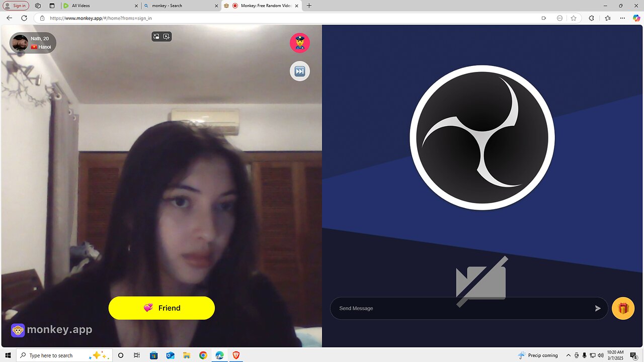This screenshot has width=644, height=362.
Task: Open File Explorer from the taskbar
Action: (x=186, y=355)
